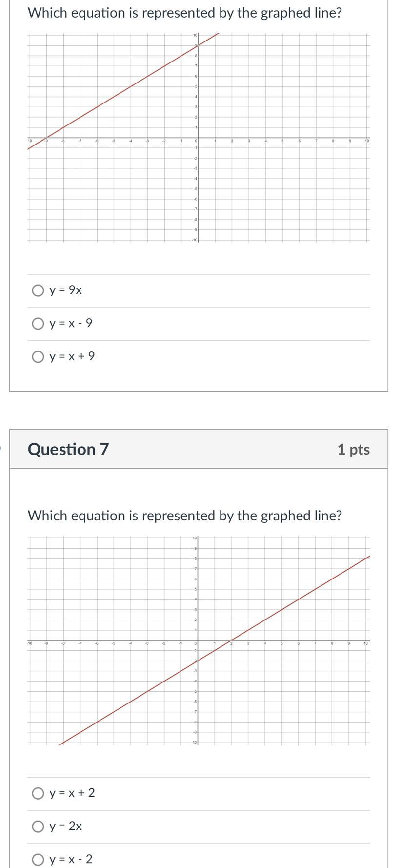401x868 pixels.
Task: Pick the "y = x + 9" radio button
Action: 38,357
